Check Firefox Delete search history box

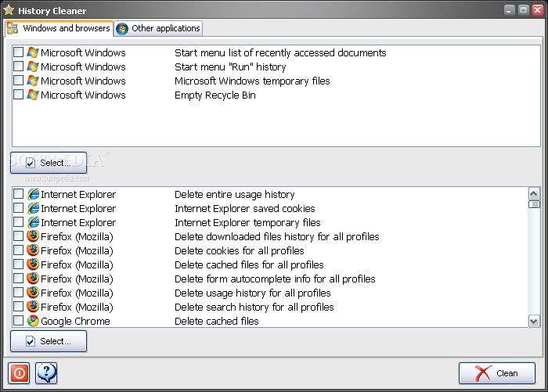coord(18,306)
